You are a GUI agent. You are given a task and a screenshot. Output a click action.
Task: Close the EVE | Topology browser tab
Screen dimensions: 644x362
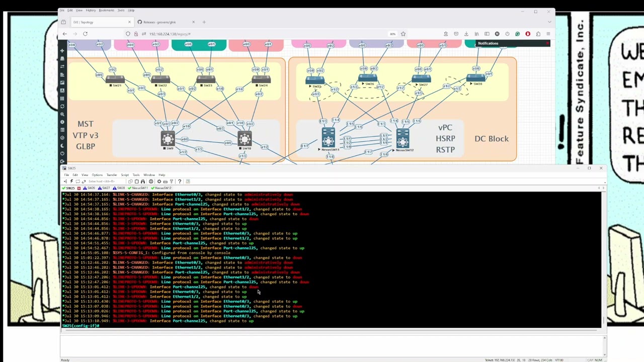[129, 22]
